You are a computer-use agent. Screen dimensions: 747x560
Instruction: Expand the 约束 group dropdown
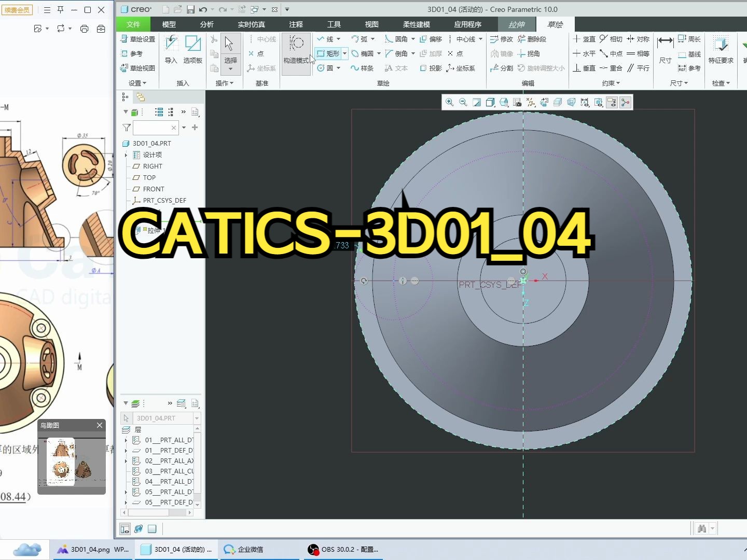point(611,83)
